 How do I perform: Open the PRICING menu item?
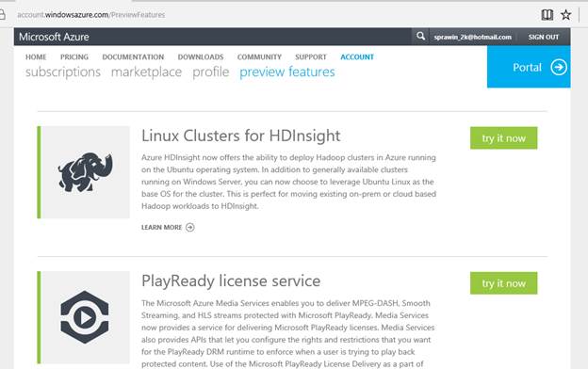point(74,56)
